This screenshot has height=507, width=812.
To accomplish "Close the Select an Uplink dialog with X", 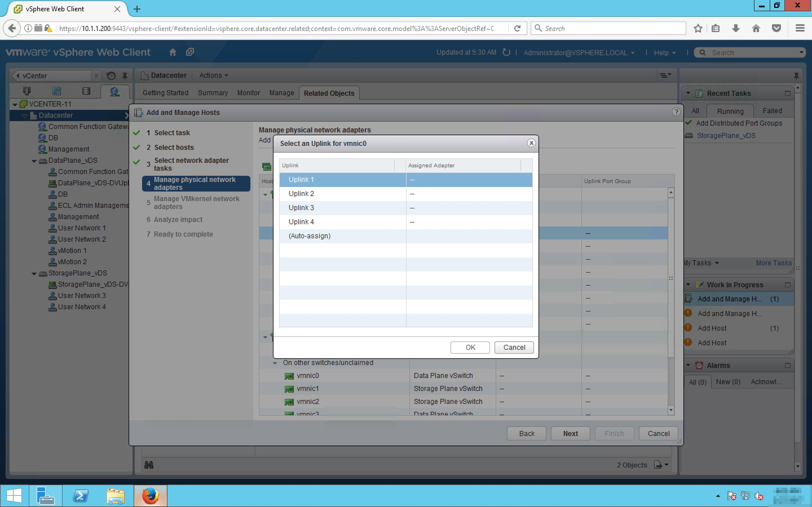I will tap(531, 143).
